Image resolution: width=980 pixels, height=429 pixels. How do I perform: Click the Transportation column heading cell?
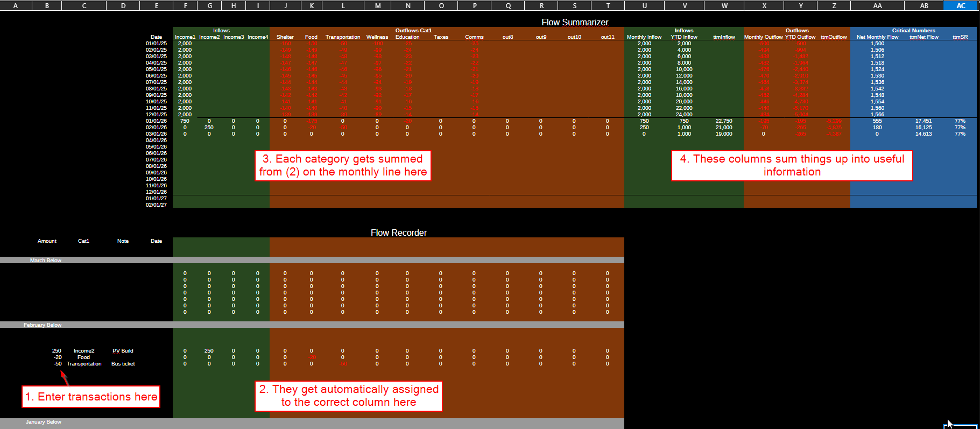point(343,37)
